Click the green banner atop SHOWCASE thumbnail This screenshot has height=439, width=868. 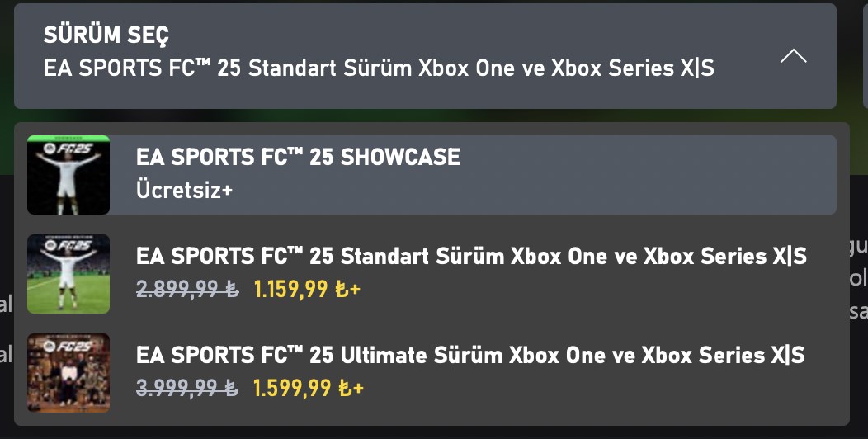pyautogui.click(x=68, y=139)
